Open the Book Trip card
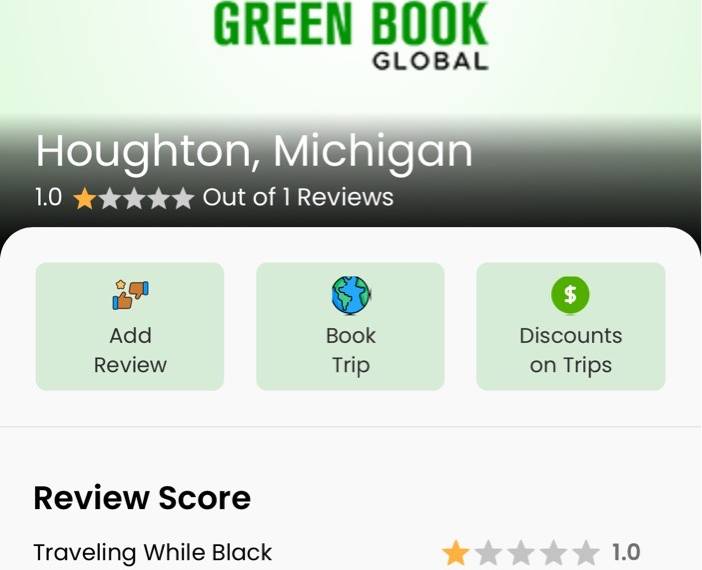The height and width of the screenshot is (570, 702). [x=350, y=326]
